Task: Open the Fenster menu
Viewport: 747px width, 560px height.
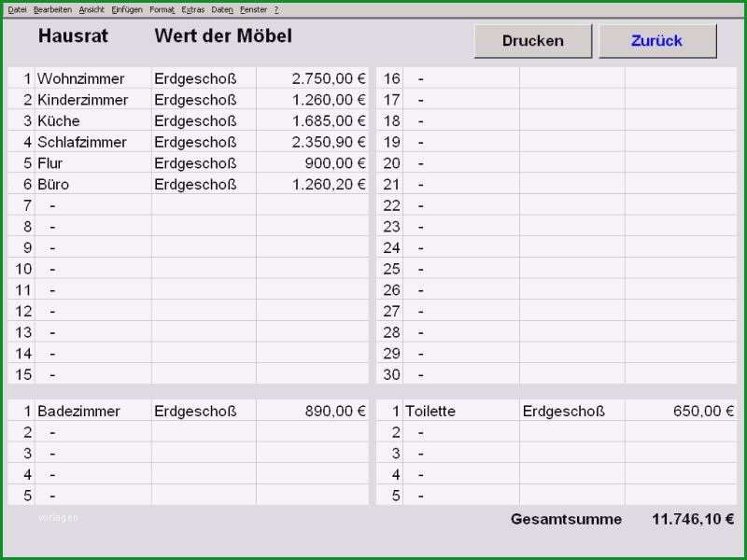Action: (253, 9)
